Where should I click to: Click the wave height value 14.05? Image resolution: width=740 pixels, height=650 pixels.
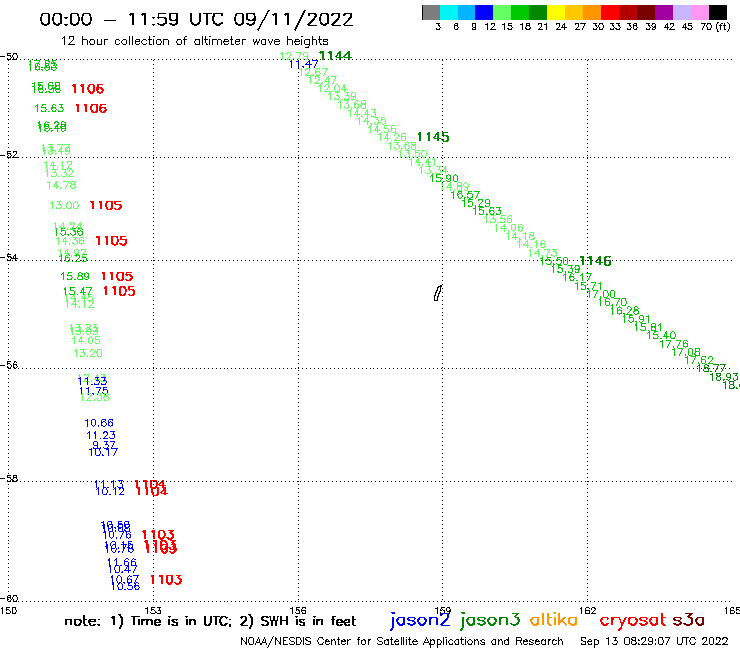tap(86, 340)
